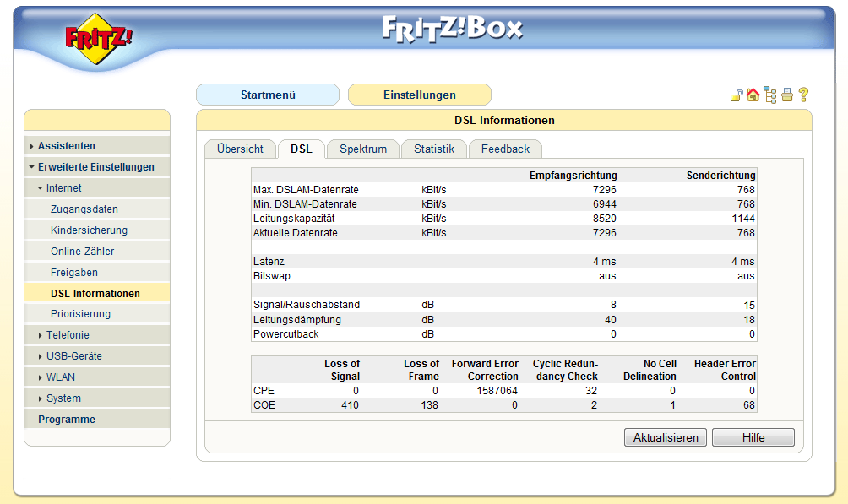Click the COE Header Error Control value 68
Screen dimensions: 848x504
click(x=749, y=405)
